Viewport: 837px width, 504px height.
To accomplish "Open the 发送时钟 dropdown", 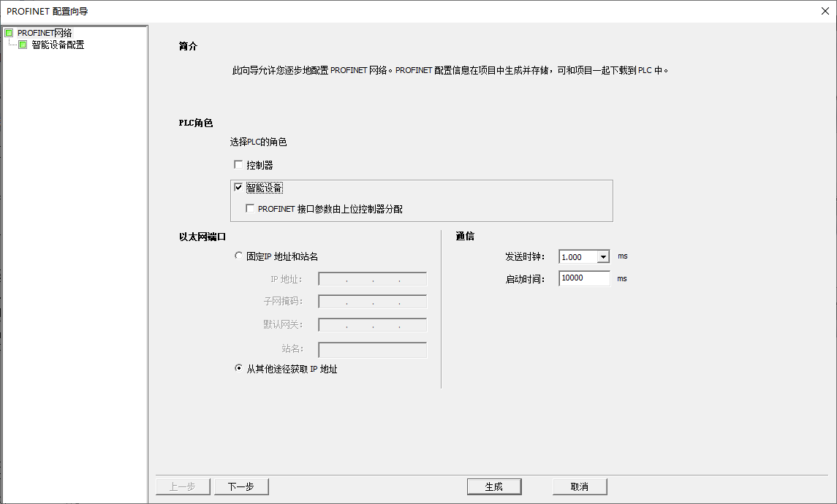I will click(603, 256).
